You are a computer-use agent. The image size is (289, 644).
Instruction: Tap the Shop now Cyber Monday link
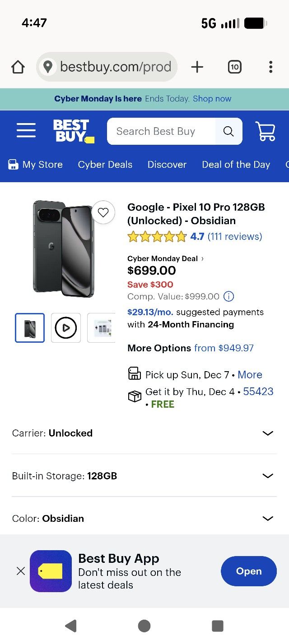pos(212,98)
